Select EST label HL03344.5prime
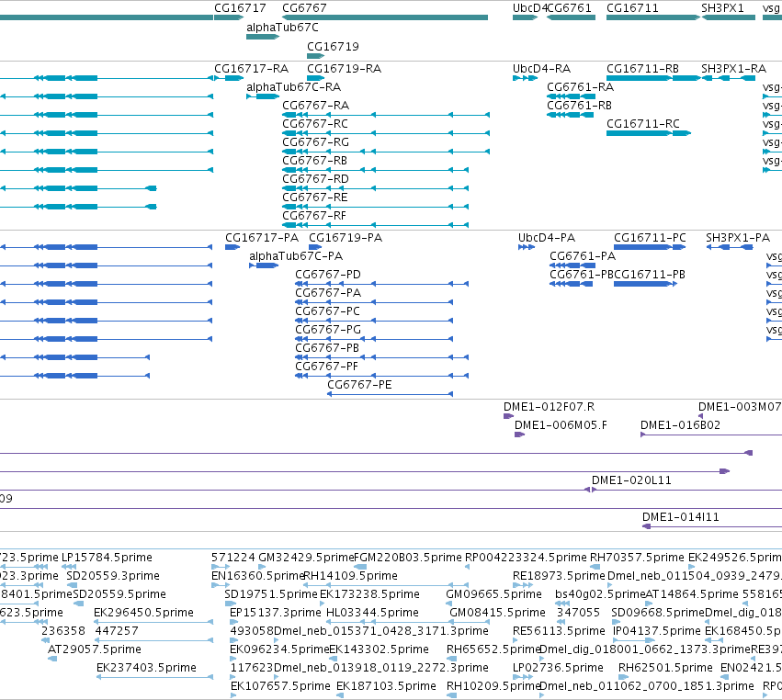782x700 pixels. (x=372, y=613)
